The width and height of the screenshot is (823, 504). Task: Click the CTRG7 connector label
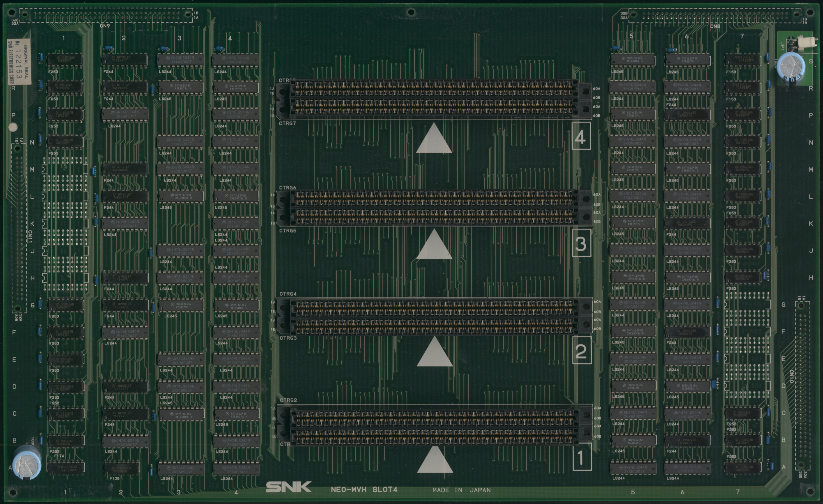(x=288, y=123)
